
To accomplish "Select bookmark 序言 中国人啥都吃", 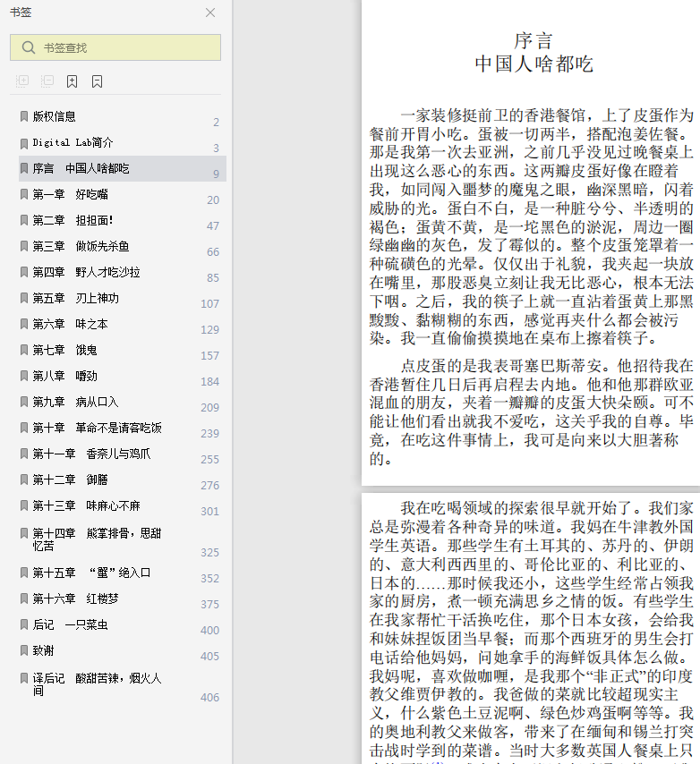I will 123,168.
